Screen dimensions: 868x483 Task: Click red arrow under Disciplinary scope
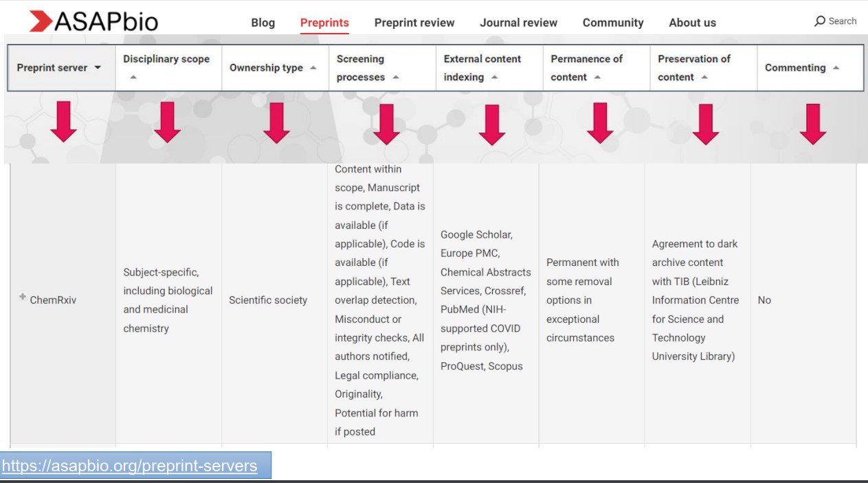167,122
